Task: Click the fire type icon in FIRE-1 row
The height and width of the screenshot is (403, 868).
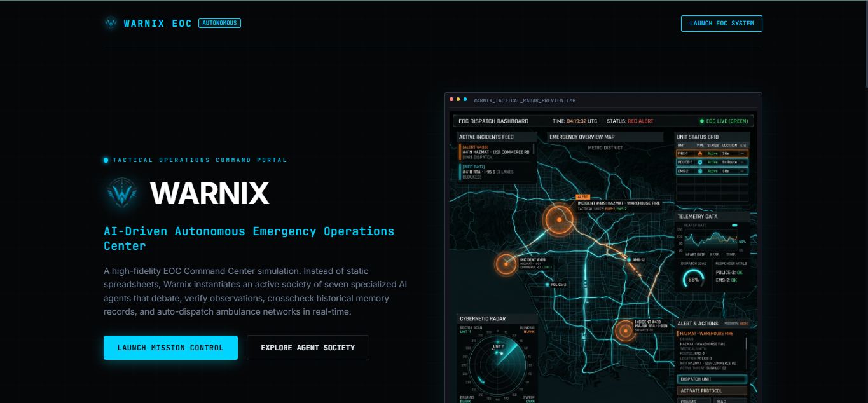Action: (x=700, y=153)
